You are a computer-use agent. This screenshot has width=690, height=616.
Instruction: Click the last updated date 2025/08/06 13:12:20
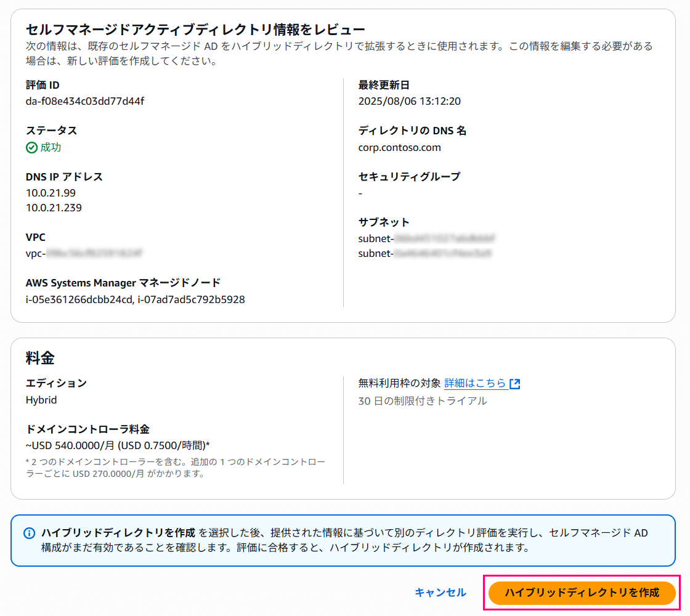(x=409, y=101)
